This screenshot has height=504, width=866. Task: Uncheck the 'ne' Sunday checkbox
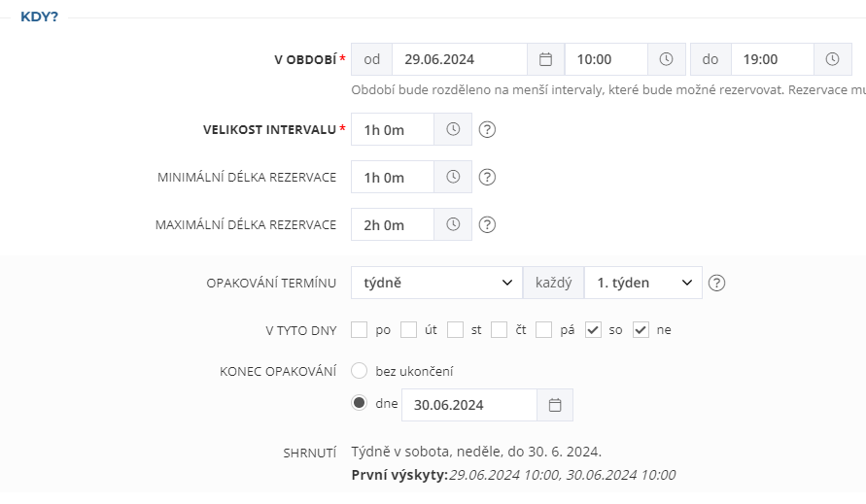click(641, 330)
